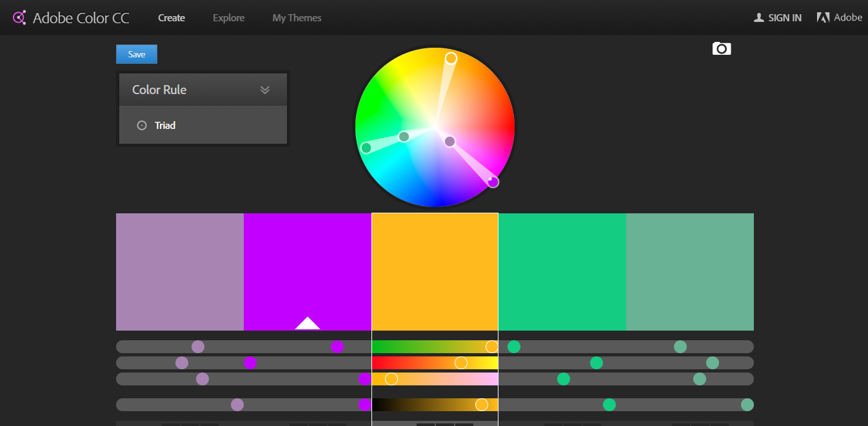Open the Color Rule panel header

pos(203,90)
